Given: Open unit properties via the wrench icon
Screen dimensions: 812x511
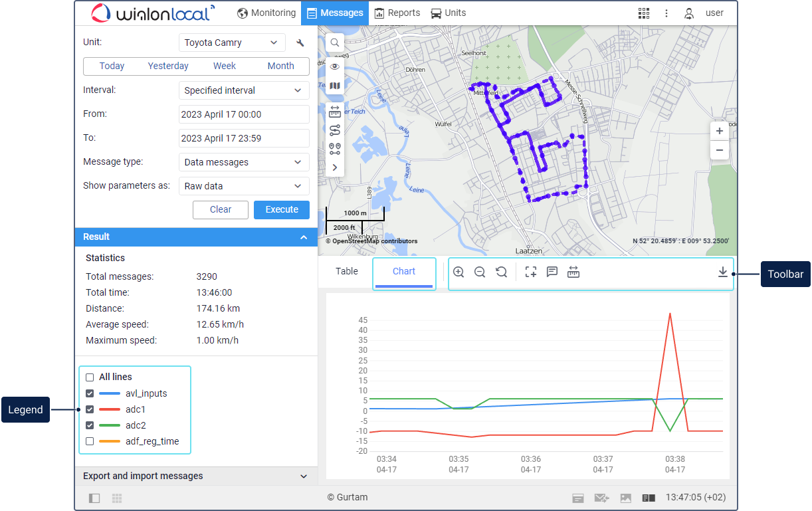Looking at the screenshot, I should (x=300, y=43).
